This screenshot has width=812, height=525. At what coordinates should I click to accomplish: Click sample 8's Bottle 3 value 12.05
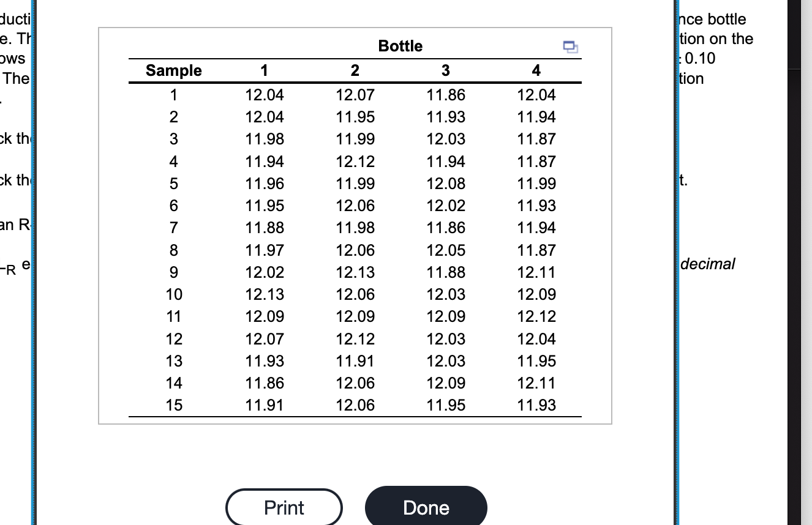coord(446,250)
